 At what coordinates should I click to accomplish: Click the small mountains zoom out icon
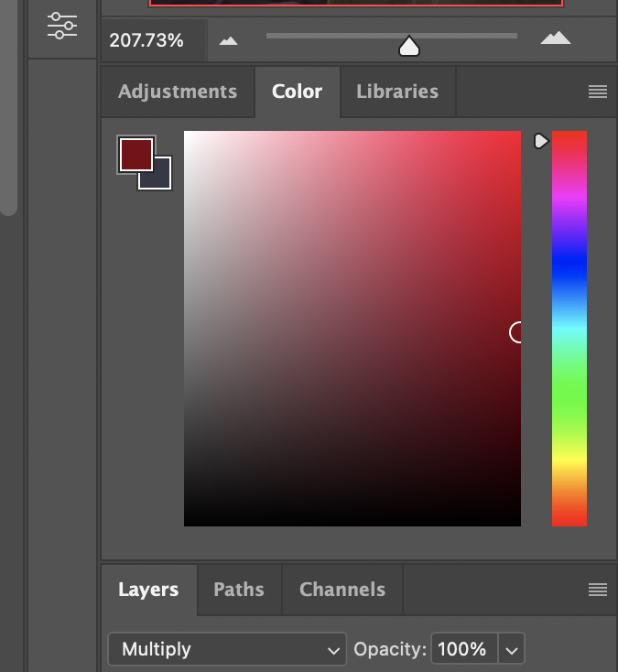(228, 40)
